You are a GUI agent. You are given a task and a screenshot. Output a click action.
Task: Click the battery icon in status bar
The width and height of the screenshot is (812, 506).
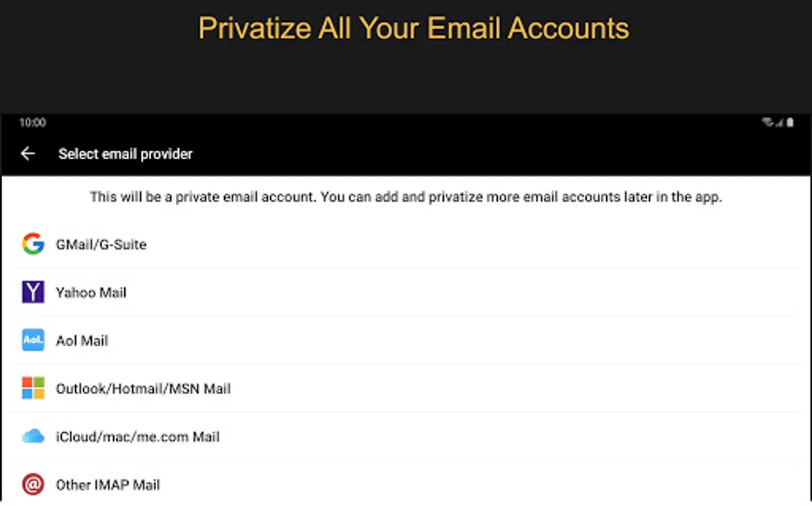[x=790, y=122]
